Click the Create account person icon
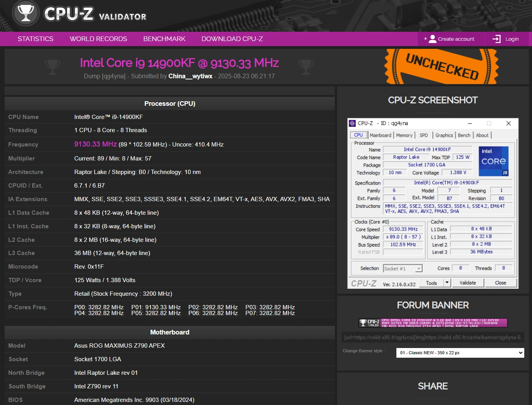Image resolution: width=532 pixels, height=405 pixels. click(432, 39)
